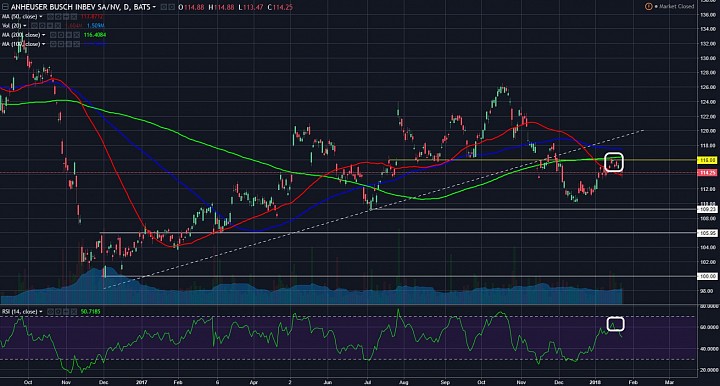
Task: Open the MA (50, close) indicator dropdown
Action: pos(40,17)
